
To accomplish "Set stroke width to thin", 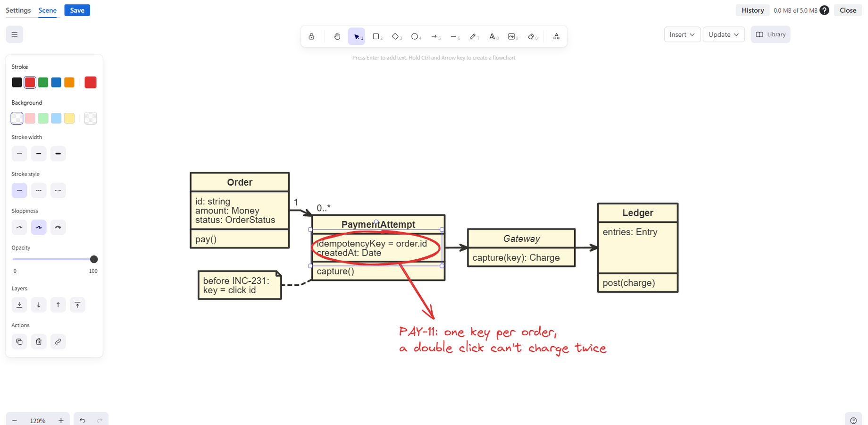I will coord(19,153).
